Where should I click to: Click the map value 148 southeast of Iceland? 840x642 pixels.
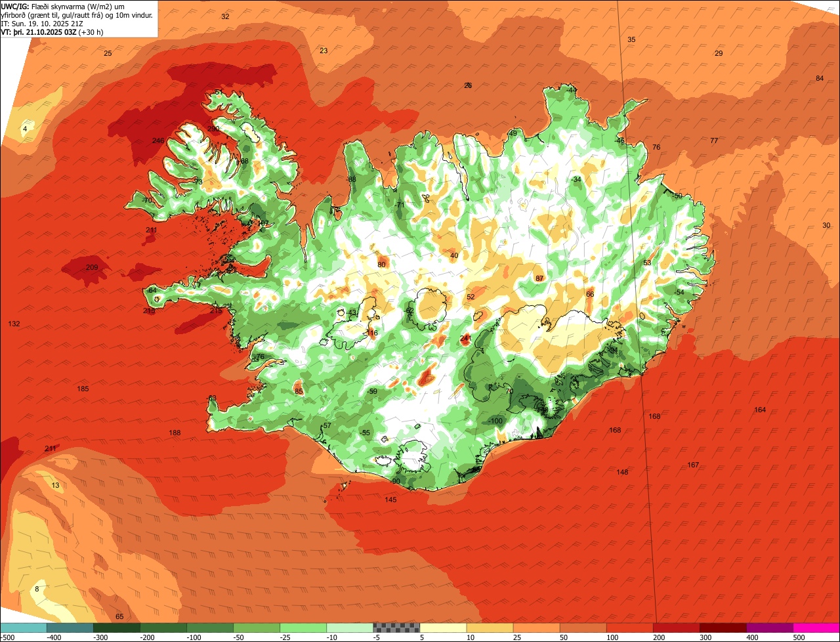pyautogui.click(x=622, y=472)
